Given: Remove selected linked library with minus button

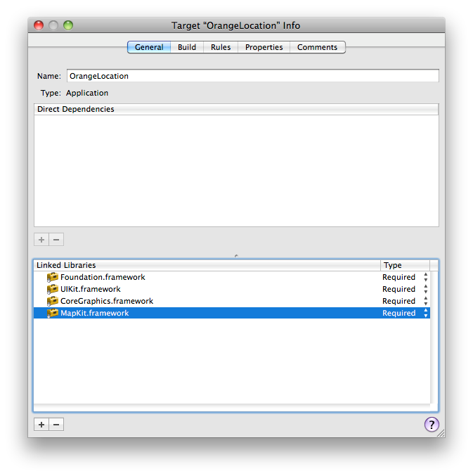Looking at the screenshot, I should pos(57,424).
